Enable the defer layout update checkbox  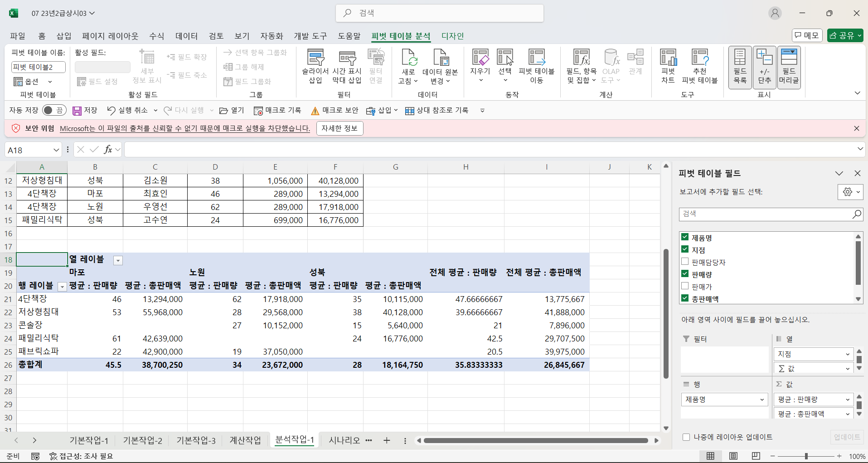click(x=686, y=437)
